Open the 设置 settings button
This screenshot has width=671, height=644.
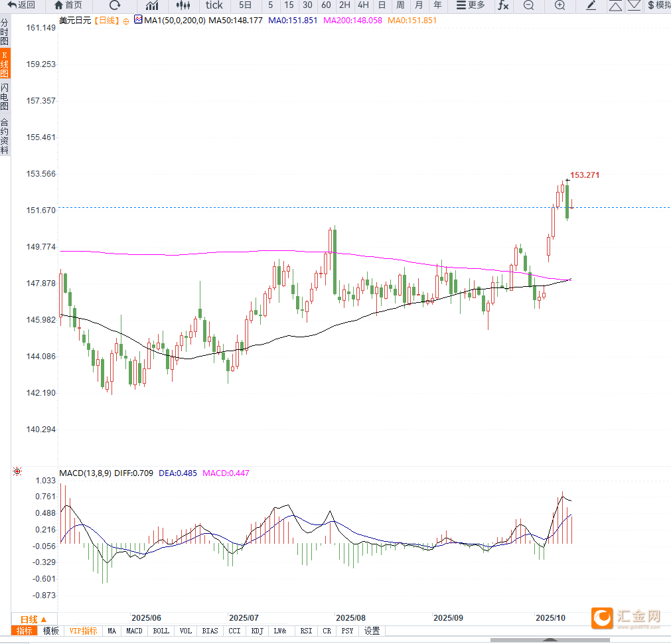coord(372,631)
